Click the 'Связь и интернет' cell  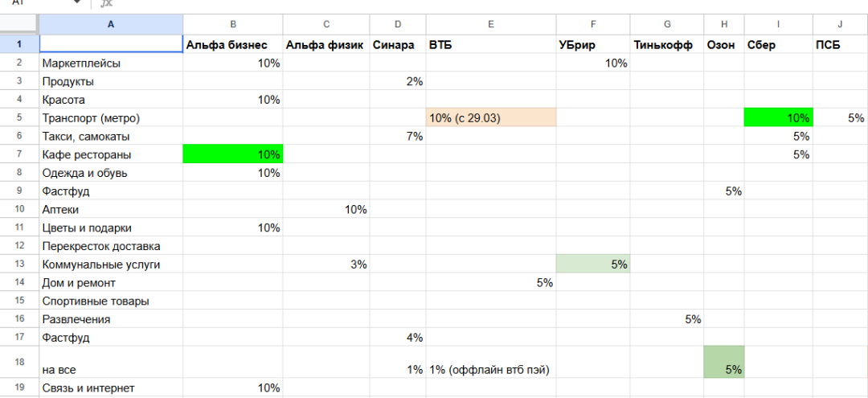point(111,388)
